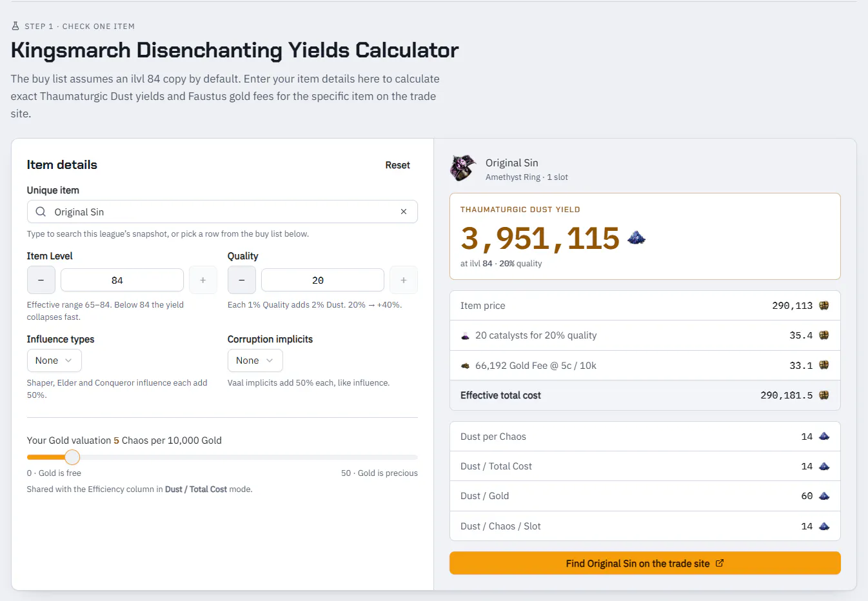Screen dimensions: 868x601
Task: Click the chaos orb icon in Effective total cost
Action: coord(824,395)
